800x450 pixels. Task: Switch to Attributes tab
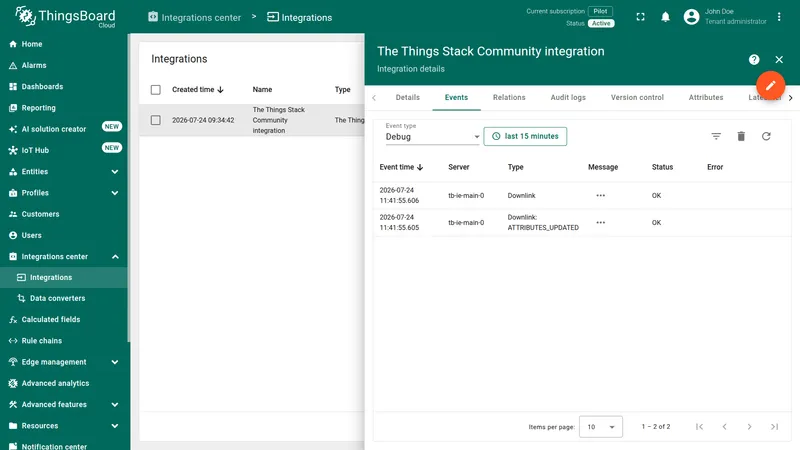[x=706, y=97]
